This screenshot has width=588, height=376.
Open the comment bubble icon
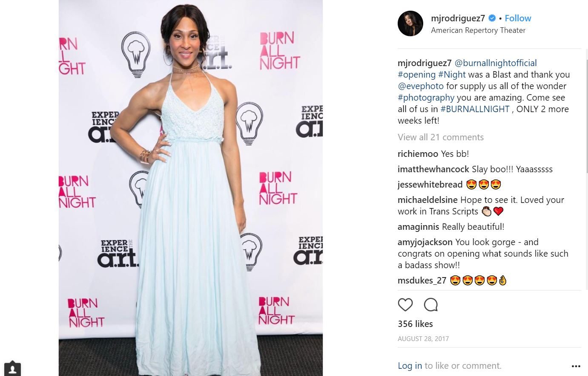[431, 305]
